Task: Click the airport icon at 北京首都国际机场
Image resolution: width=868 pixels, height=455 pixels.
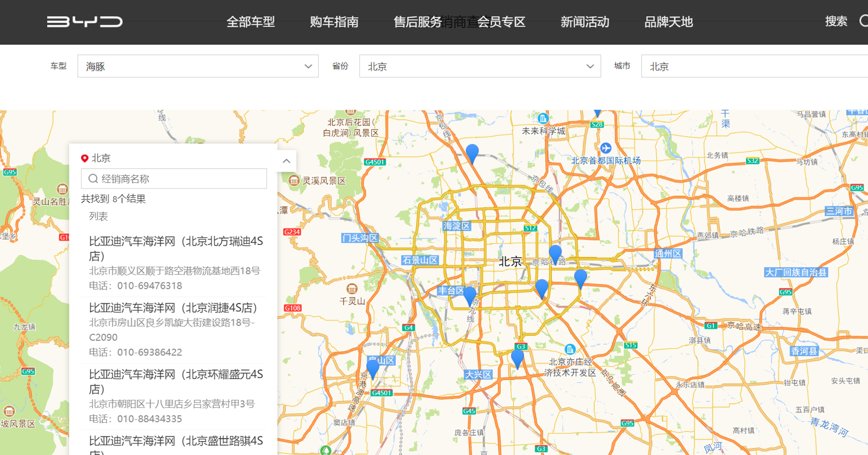Action: tap(606, 148)
